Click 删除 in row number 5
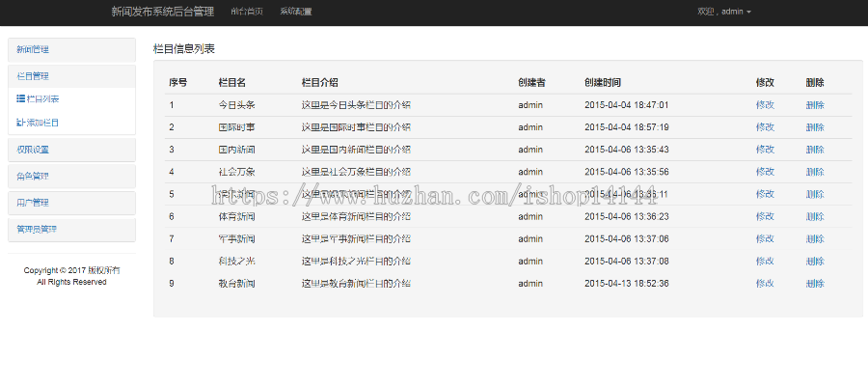Viewport: 868px width, 387px height. pos(815,194)
